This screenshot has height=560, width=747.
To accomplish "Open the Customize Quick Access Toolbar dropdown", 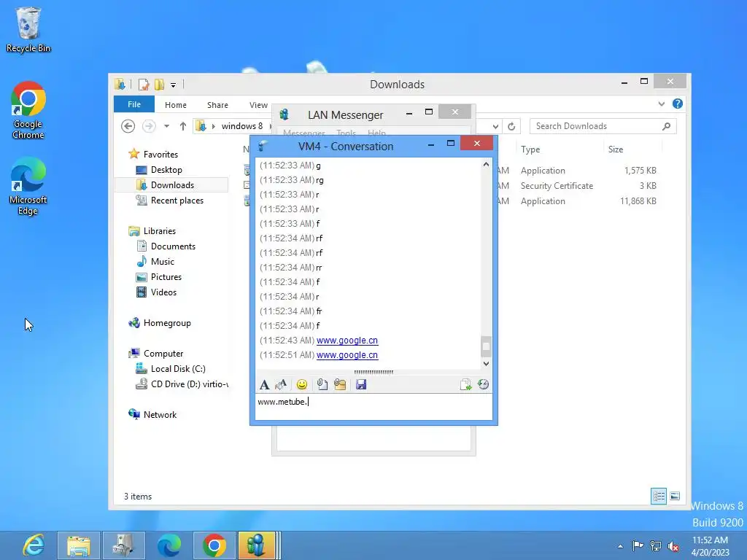I will (174, 85).
